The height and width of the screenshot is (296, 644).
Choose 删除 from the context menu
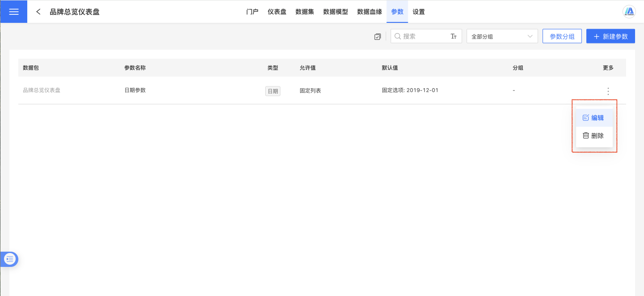pyautogui.click(x=593, y=136)
